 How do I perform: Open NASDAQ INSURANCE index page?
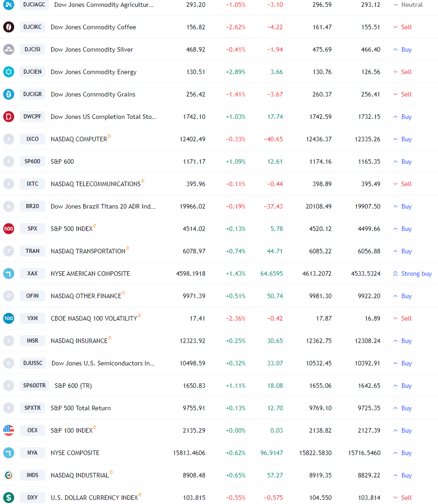tap(79, 341)
